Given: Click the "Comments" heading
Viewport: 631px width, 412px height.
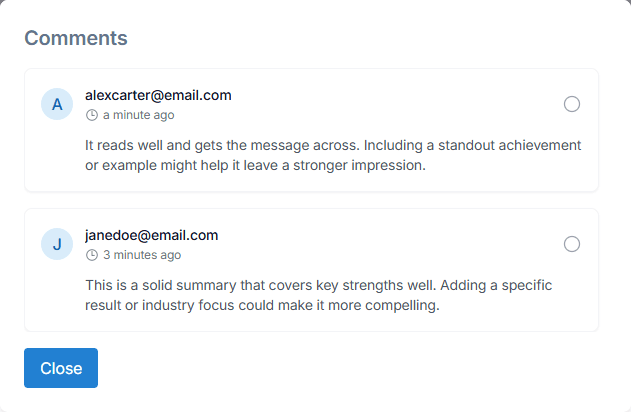Looking at the screenshot, I should point(76,39).
